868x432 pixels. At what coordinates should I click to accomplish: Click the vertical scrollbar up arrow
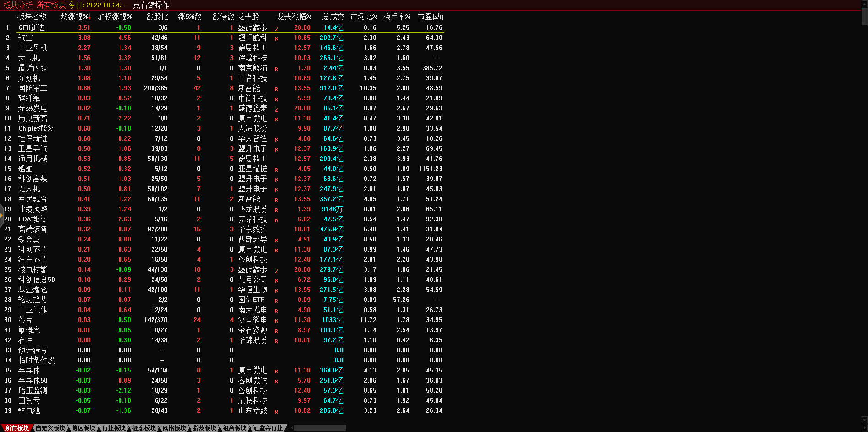[x=864, y=4]
